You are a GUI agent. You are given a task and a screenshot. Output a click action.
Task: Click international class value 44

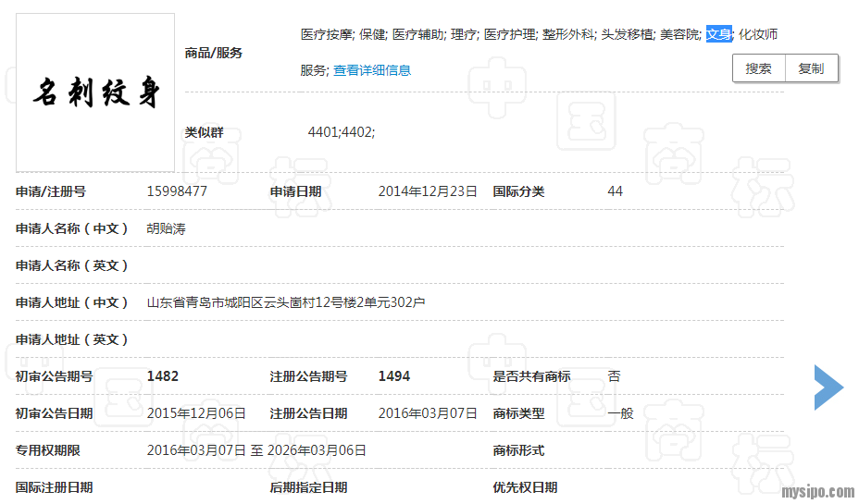pyautogui.click(x=615, y=191)
